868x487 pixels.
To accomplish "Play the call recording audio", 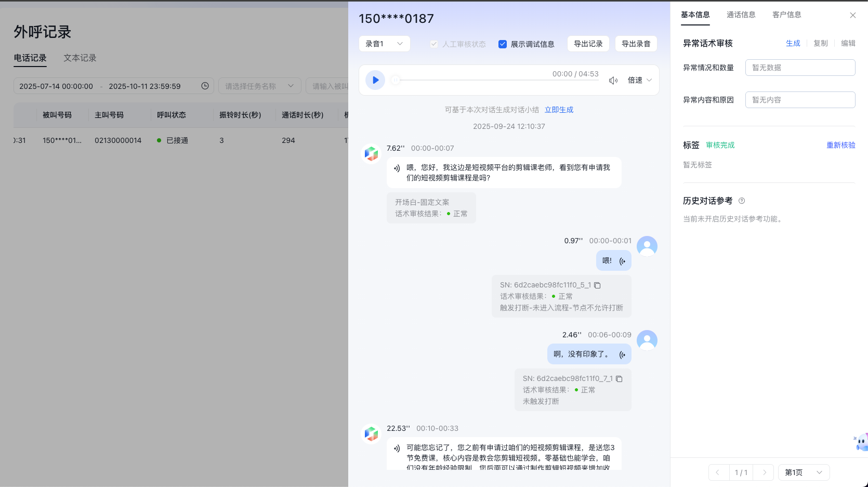I will pyautogui.click(x=375, y=80).
